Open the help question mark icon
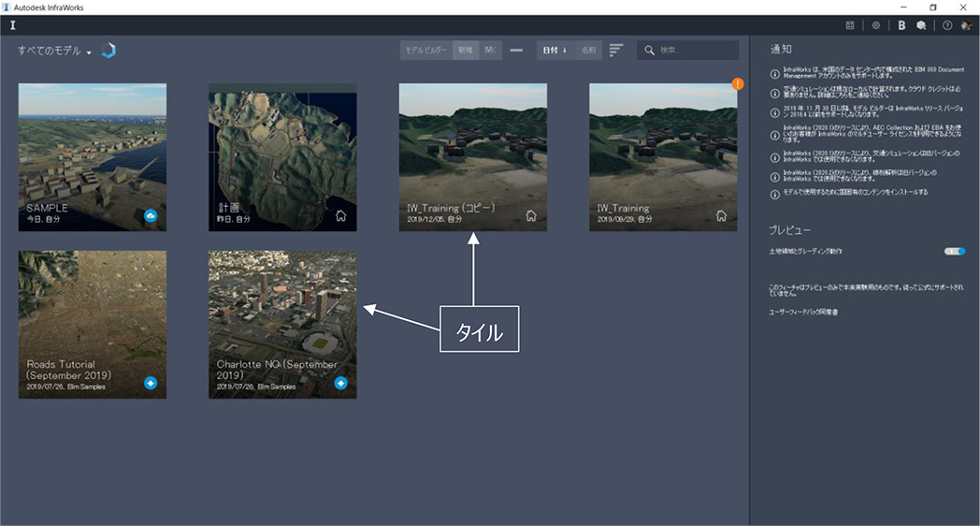980x526 pixels. (947, 25)
